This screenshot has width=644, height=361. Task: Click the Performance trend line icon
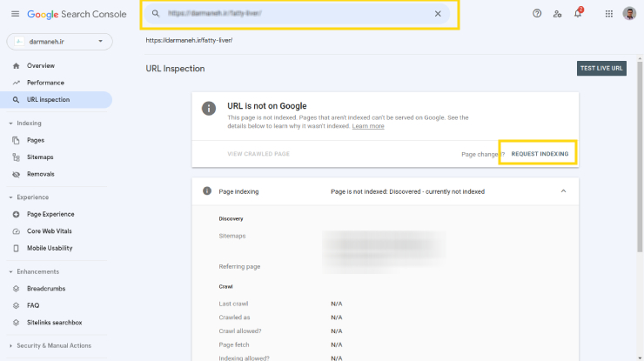[x=16, y=83]
